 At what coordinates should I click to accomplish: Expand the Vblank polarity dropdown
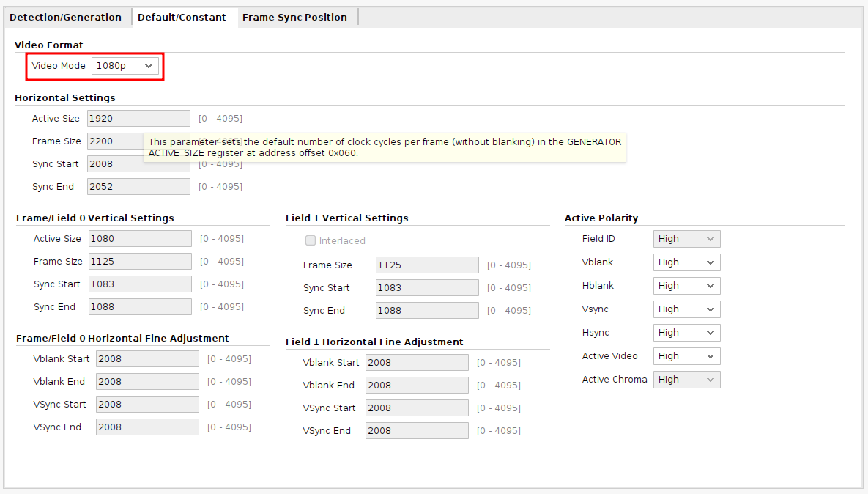686,262
